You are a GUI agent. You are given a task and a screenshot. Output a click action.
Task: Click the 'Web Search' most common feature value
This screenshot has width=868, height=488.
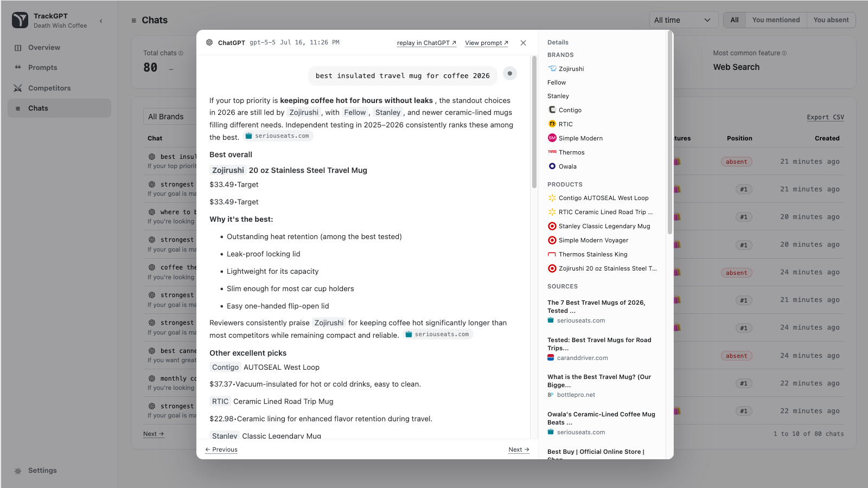(736, 67)
